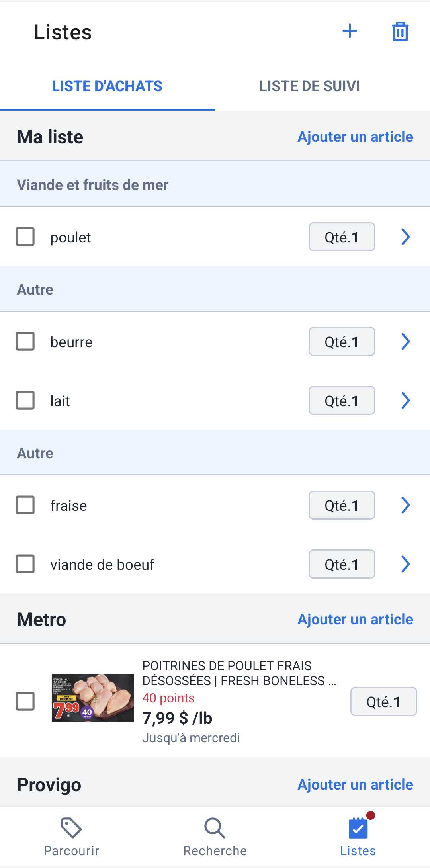Image resolution: width=430 pixels, height=868 pixels.
Task: Select LISTE D'ACHATS tab
Action: (x=107, y=86)
